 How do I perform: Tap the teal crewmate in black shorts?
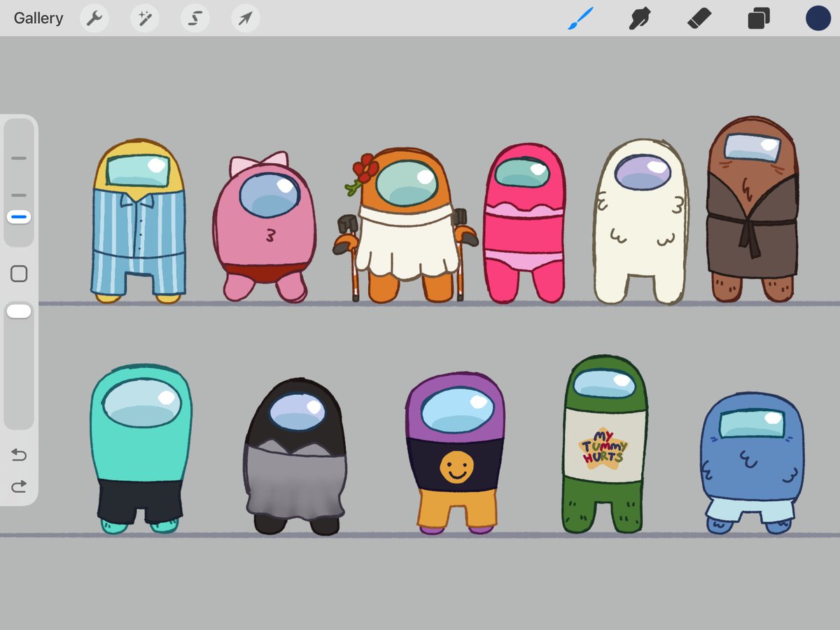coord(140,449)
